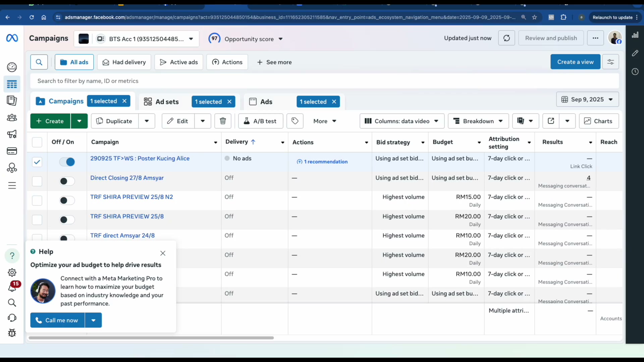644x362 pixels.
Task: Open notifications bell with 15 badge
Action: tap(13, 287)
